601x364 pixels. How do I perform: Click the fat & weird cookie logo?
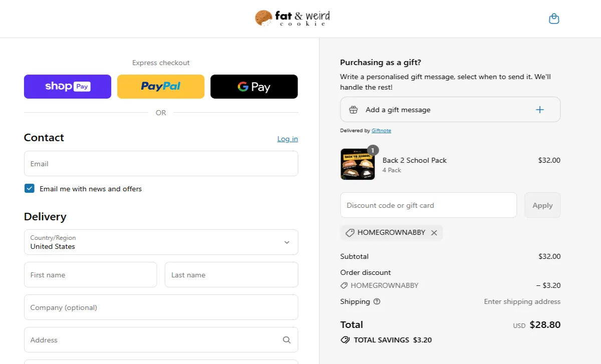(x=292, y=19)
